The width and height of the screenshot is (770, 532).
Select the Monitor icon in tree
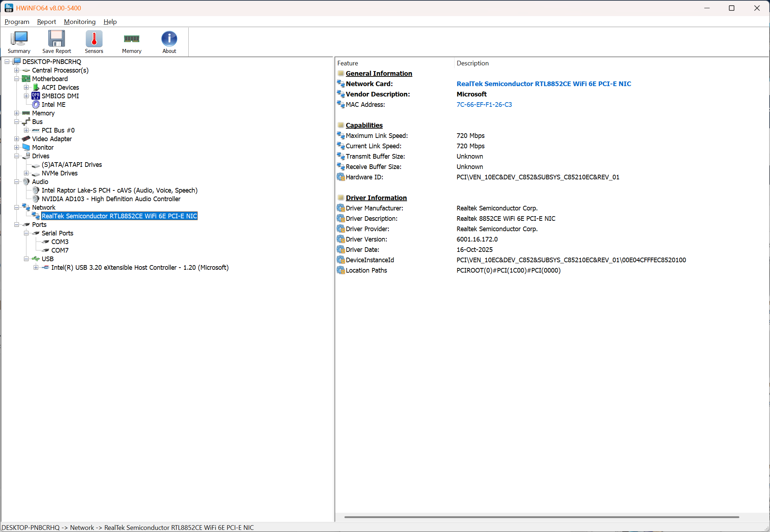click(26, 147)
